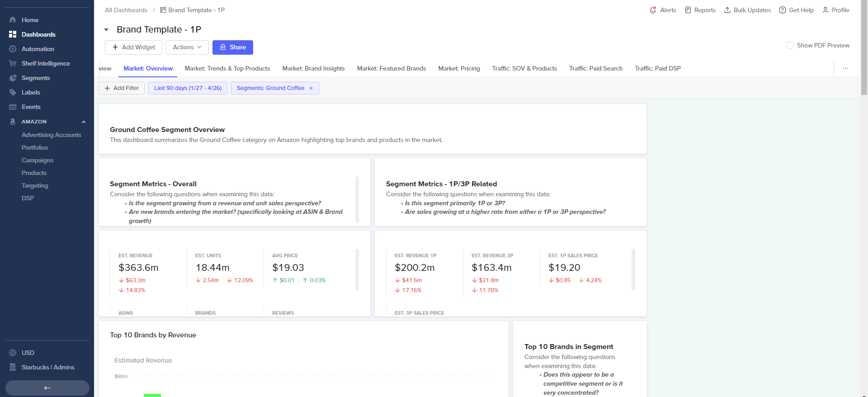Click scrollbar of 1P/3P metrics widget

pos(633,269)
